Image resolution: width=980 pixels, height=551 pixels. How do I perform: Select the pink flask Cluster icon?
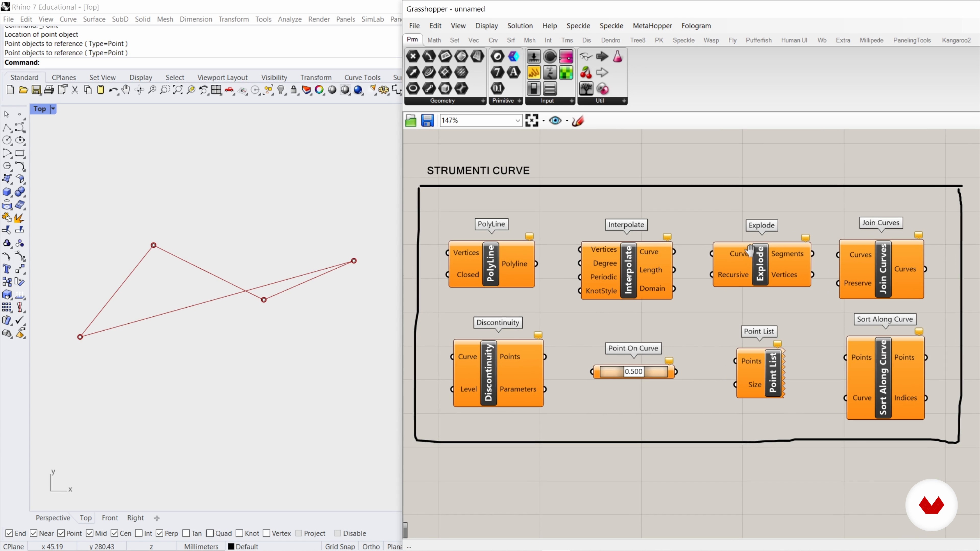[617, 56]
